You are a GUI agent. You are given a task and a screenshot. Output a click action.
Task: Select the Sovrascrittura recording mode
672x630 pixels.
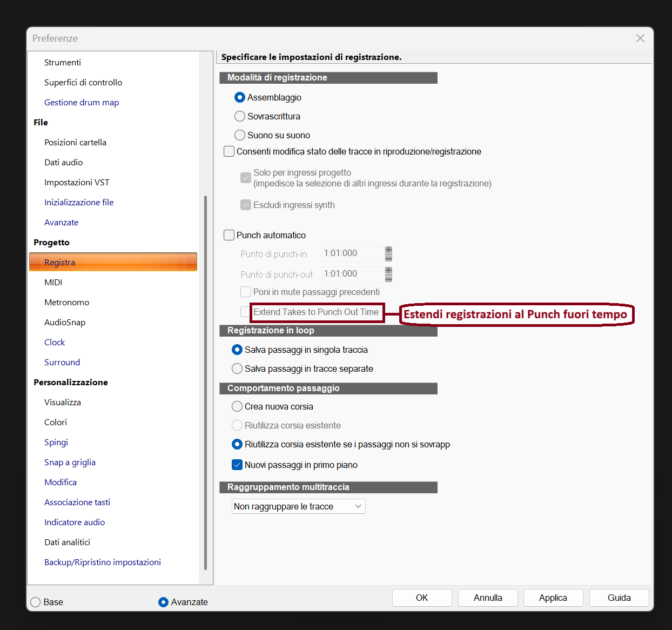(267, 116)
